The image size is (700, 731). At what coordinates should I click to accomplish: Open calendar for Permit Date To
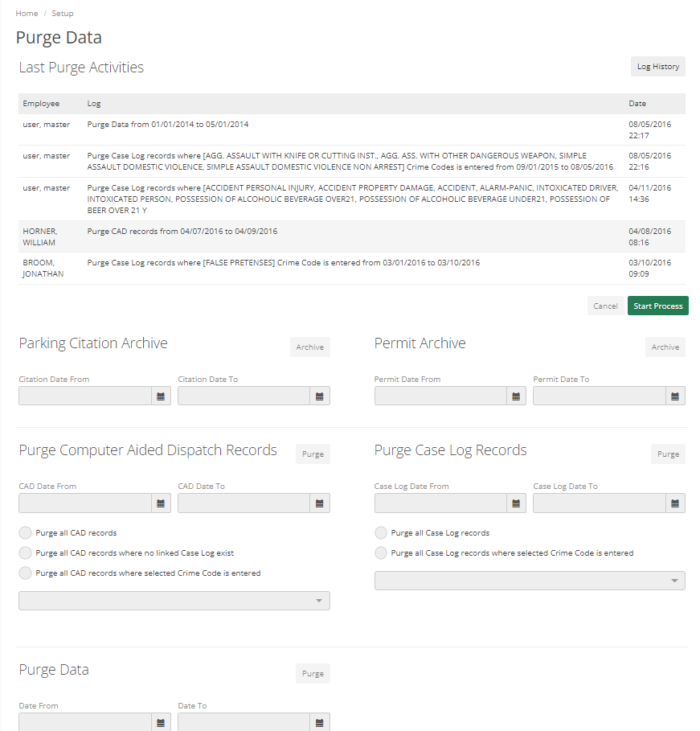(675, 396)
